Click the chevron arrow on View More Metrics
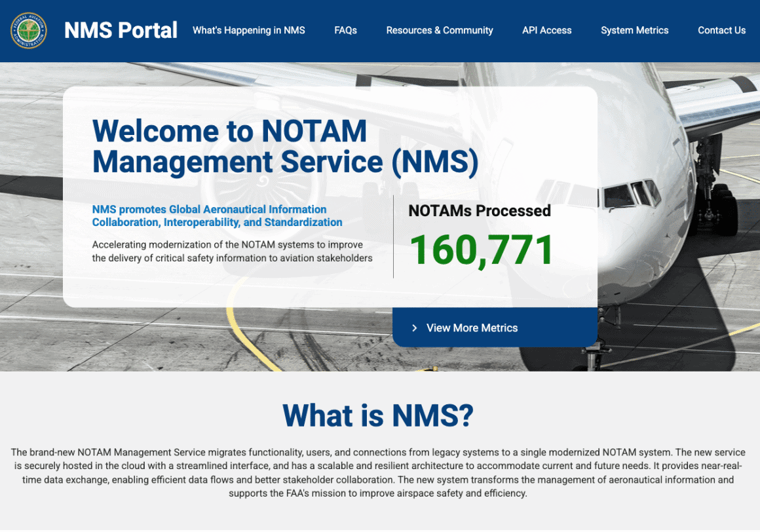The width and height of the screenshot is (760, 532). pos(414,328)
